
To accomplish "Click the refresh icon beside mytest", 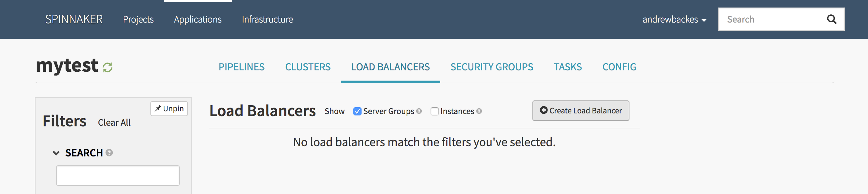I will [x=108, y=67].
